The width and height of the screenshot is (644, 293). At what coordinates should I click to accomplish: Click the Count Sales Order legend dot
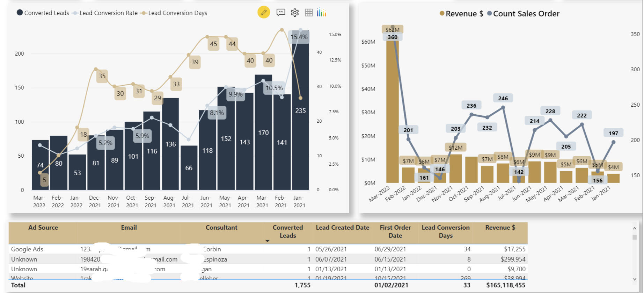point(489,14)
